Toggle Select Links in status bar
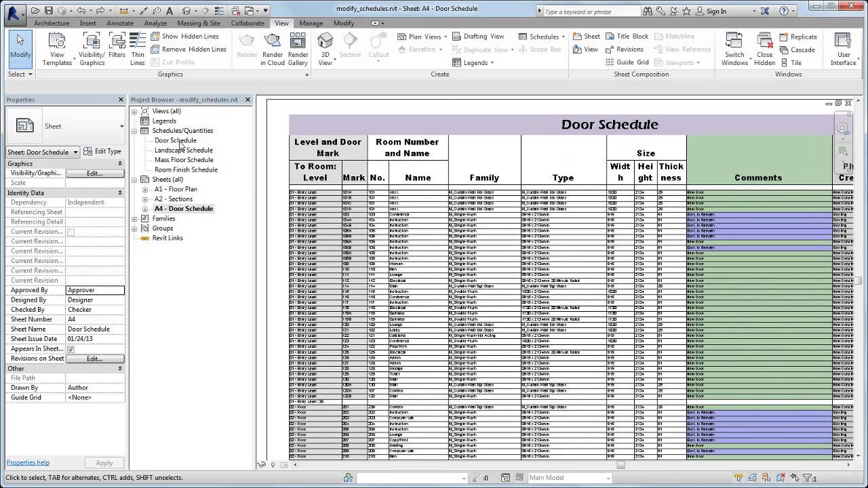The image size is (868, 488). point(738,478)
